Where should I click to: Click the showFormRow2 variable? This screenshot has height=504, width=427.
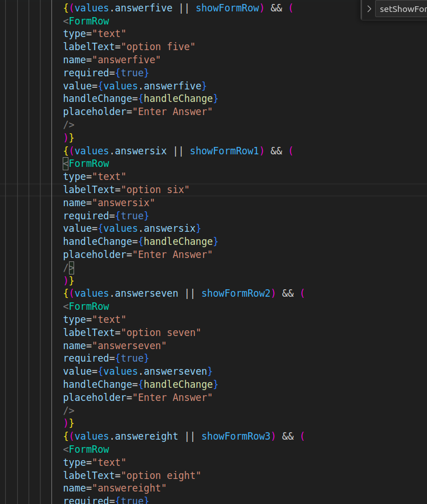point(235,293)
